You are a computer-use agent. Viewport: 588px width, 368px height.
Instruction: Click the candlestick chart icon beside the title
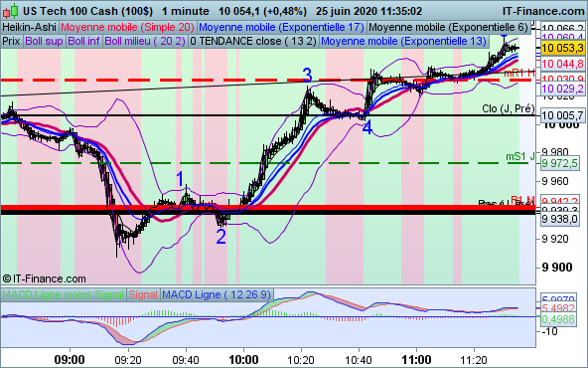[x=10, y=11]
